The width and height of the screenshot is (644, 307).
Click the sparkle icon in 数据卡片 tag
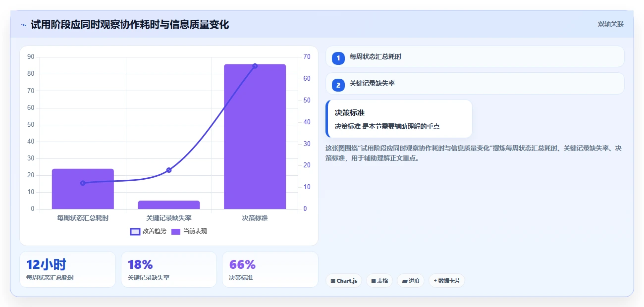coord(435,281)
